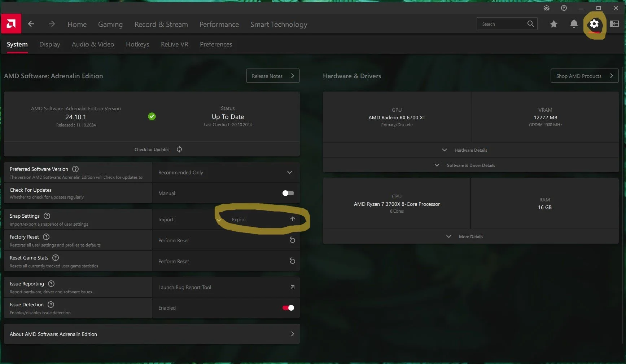Expand Hardware Details

tap(470, 150)
